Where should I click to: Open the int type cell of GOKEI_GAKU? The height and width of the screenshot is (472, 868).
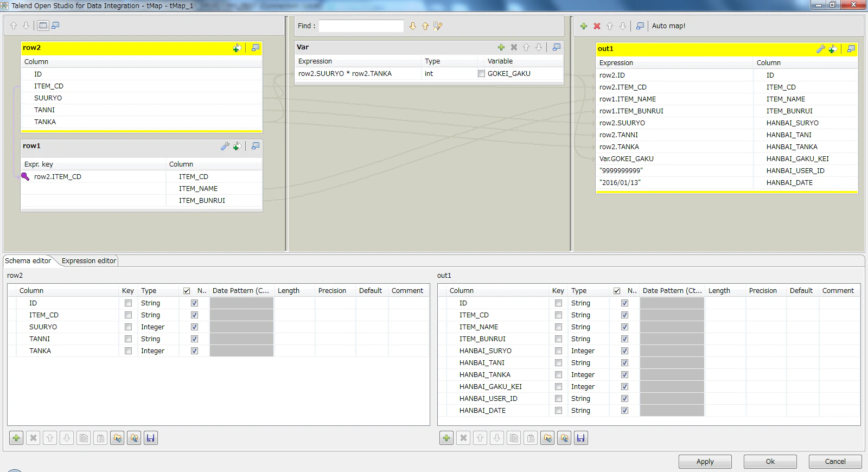pos(449,74)
